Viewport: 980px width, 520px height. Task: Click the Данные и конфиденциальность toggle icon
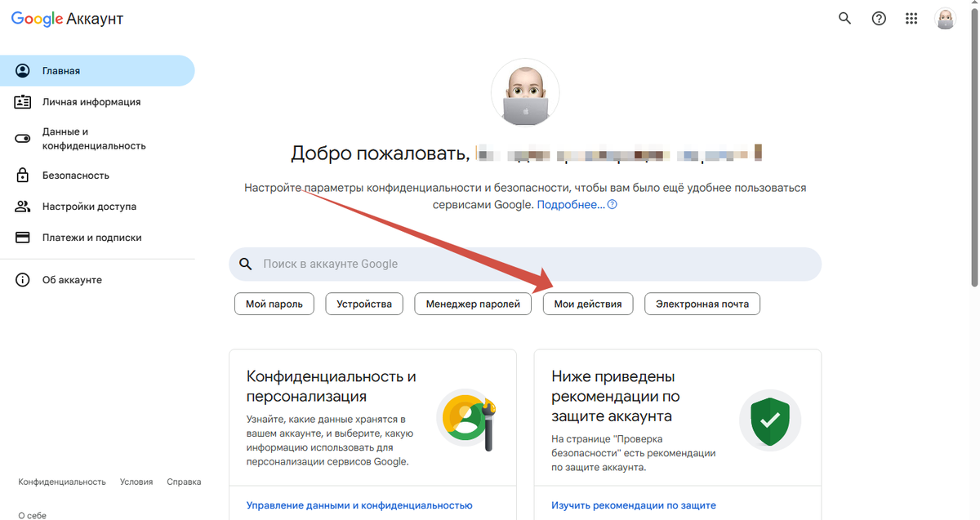click(x=23, y=139)
